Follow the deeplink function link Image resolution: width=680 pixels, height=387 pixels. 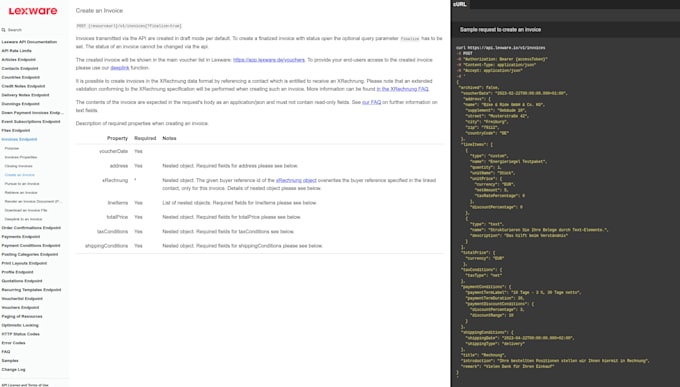click(120, 68)
